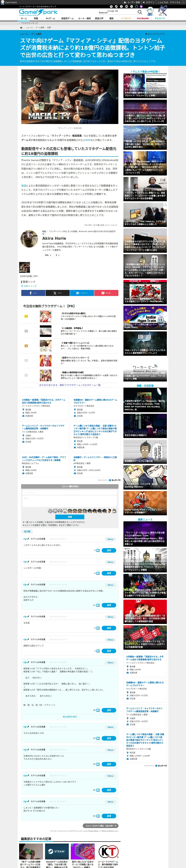Image resolution: width=186 pixels, height=868 pixels.
Task: Open the ALONE in the DARK sidebar banner
Action: pyautogui.click(x=145, y=344)
